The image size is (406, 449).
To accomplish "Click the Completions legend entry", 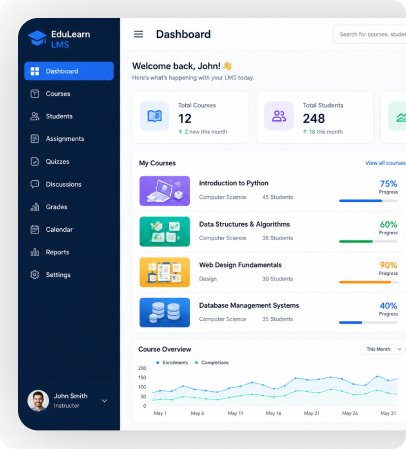I will (212, 362).
